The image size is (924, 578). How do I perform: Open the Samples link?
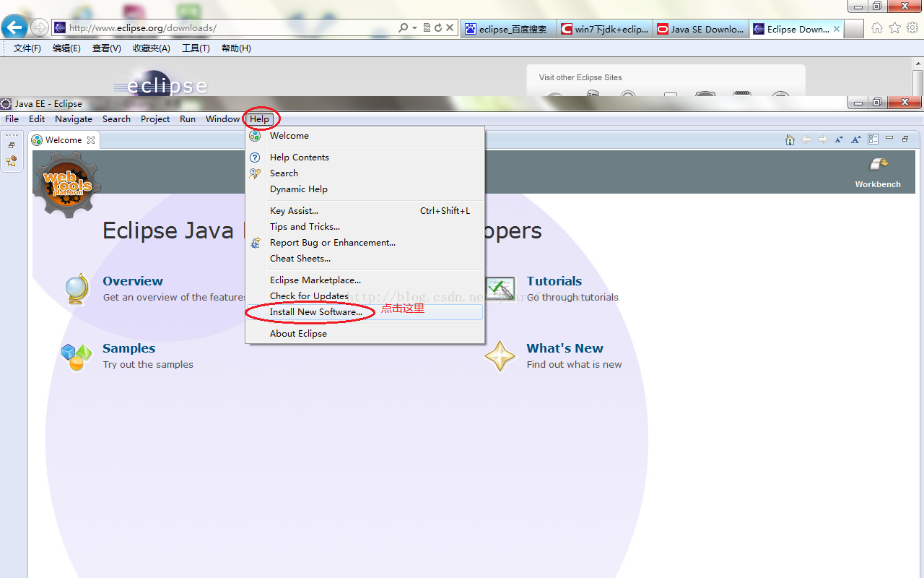[128, 348]
